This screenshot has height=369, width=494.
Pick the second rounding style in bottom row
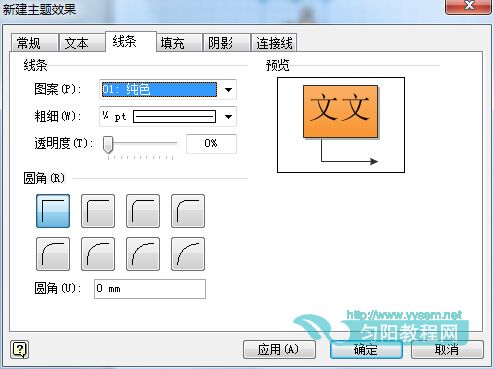(98, 254)
